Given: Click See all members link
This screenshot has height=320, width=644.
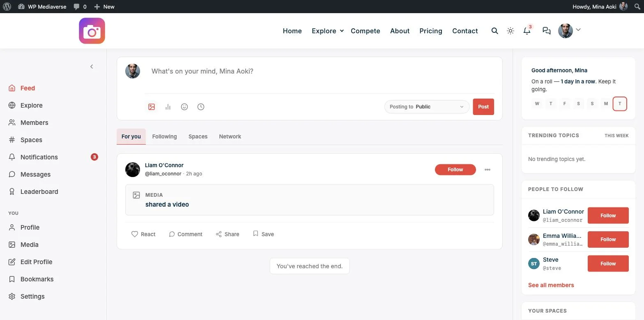Looking at the screenshot, I should click(x=551, y=285).
